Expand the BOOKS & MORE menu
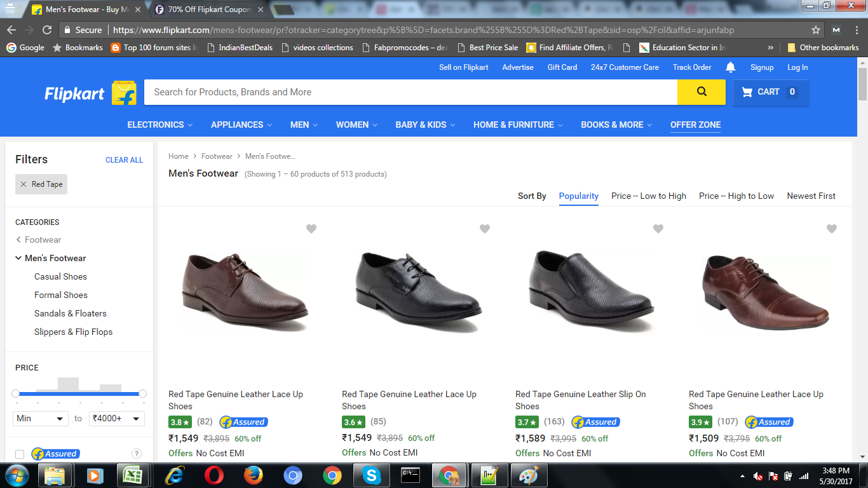 (616, 125)
